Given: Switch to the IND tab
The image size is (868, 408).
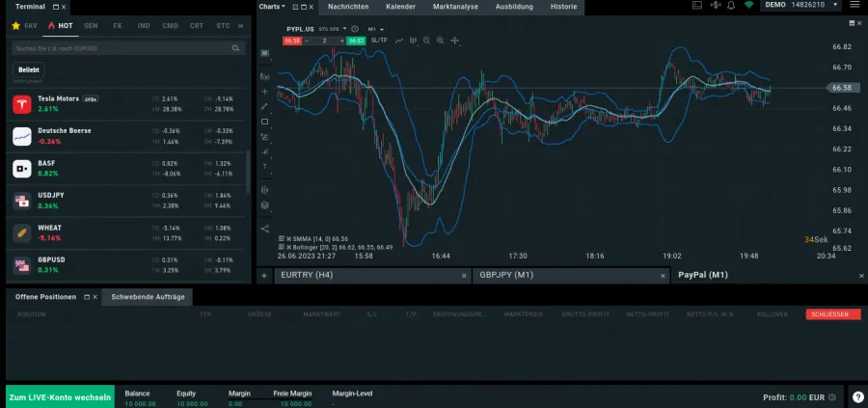Looking at the screenshot, I should click(144, 26).
